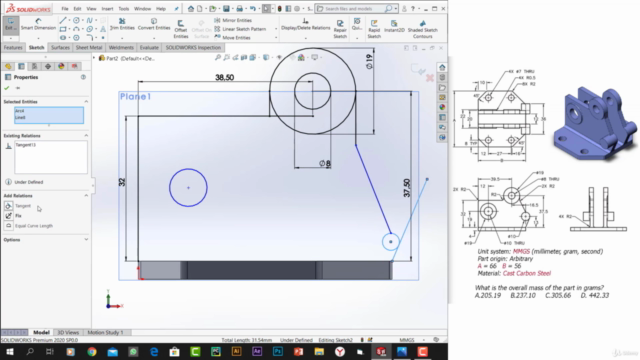Click the Save icon in top toolbar
This screenshot has width=640, height=360.
point(226,9)
